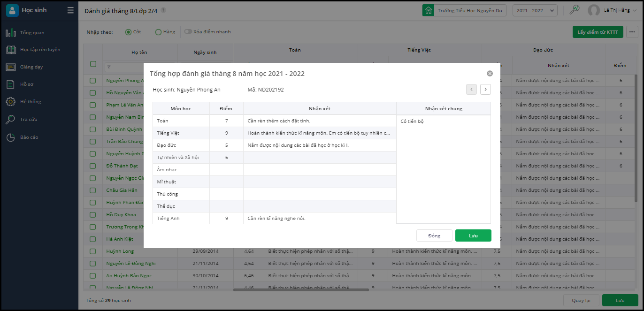Image resolution: width=644 pixels, height=311 pixels.
Task: Open the three-dots more options menu
Action: coord(632,32)
